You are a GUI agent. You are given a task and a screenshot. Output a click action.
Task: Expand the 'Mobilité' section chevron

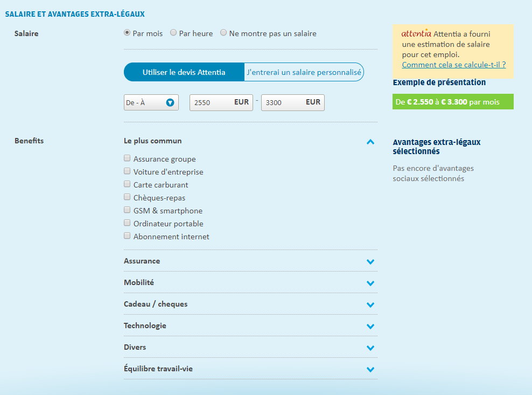click(370, 283)
